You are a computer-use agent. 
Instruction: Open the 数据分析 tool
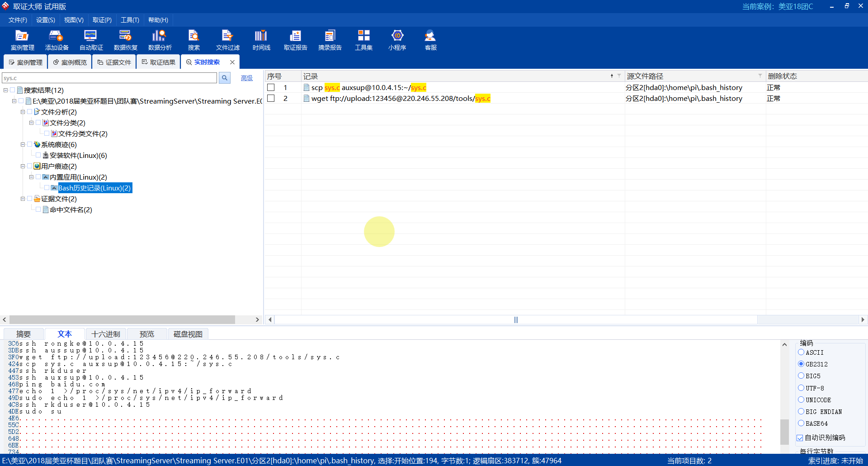(x=160, y=40)
